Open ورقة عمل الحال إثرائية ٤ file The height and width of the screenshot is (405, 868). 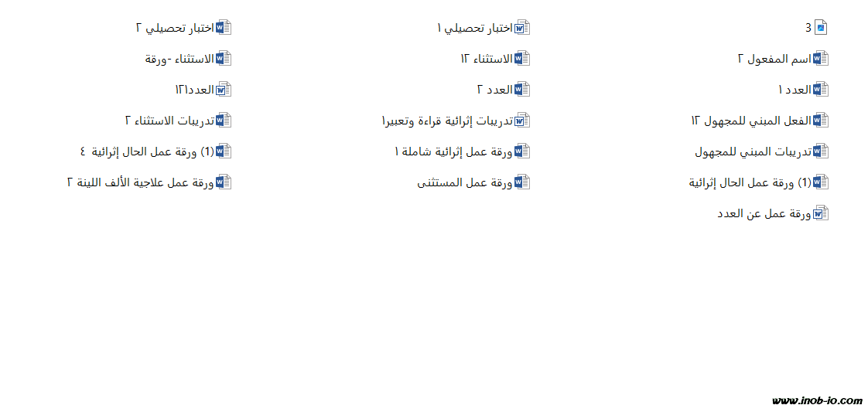tap(147, 151)
